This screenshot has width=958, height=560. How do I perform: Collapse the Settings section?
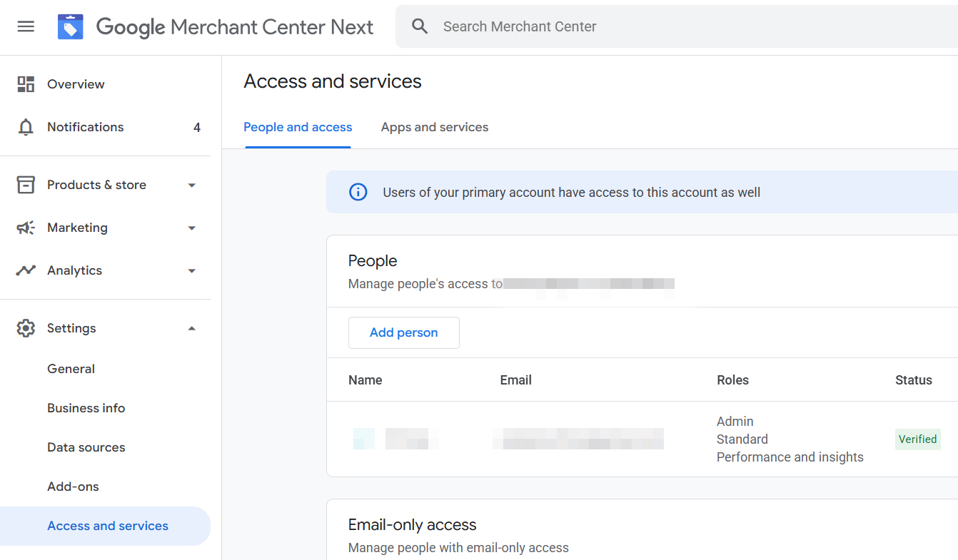pyautogui.click(x=191, y=327)
